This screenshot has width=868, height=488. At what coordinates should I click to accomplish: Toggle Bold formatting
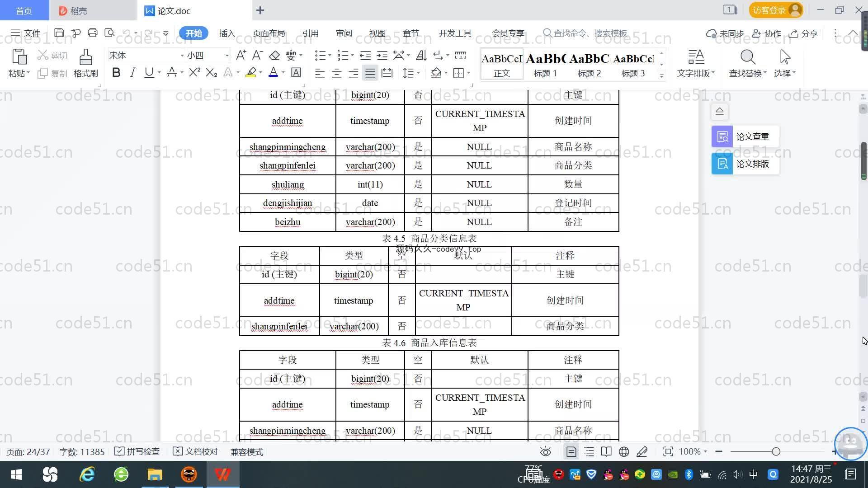click(116, 73)
